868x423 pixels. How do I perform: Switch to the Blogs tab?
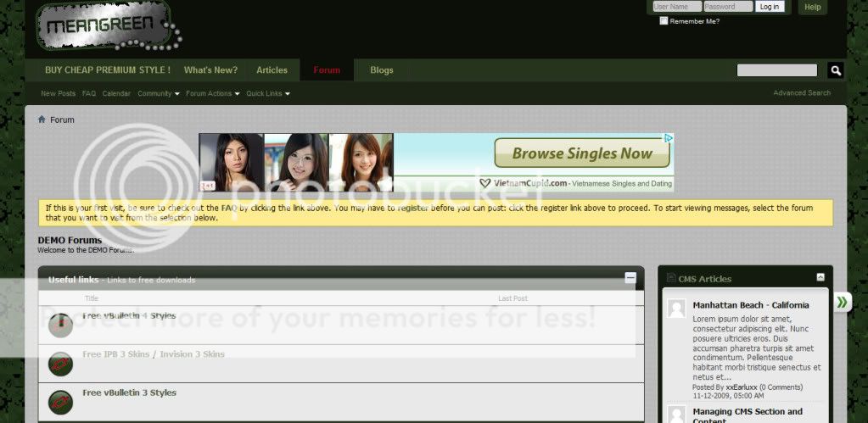(382, 70)
